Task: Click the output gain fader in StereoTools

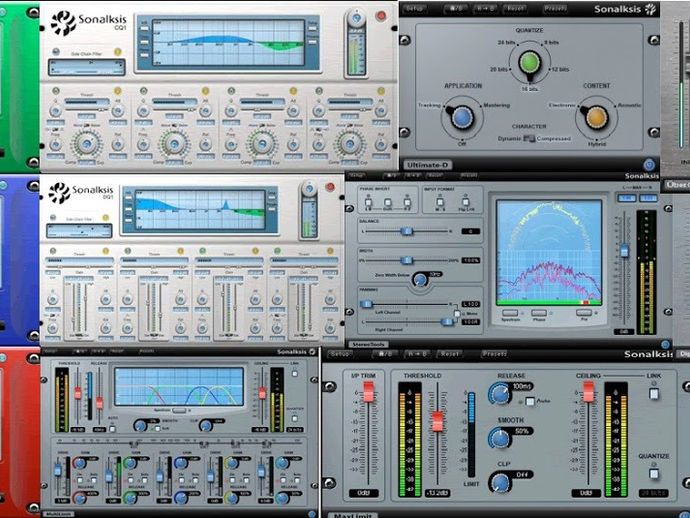Action: tap(624, 250)
